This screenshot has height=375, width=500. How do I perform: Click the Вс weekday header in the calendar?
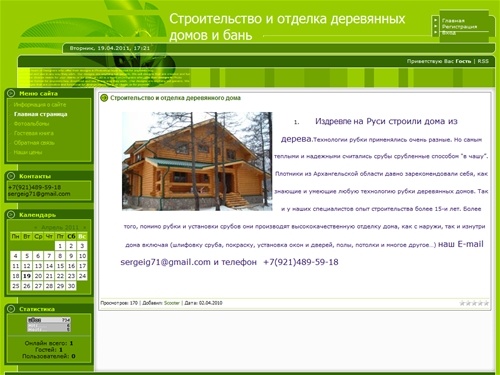coord(82,236)
